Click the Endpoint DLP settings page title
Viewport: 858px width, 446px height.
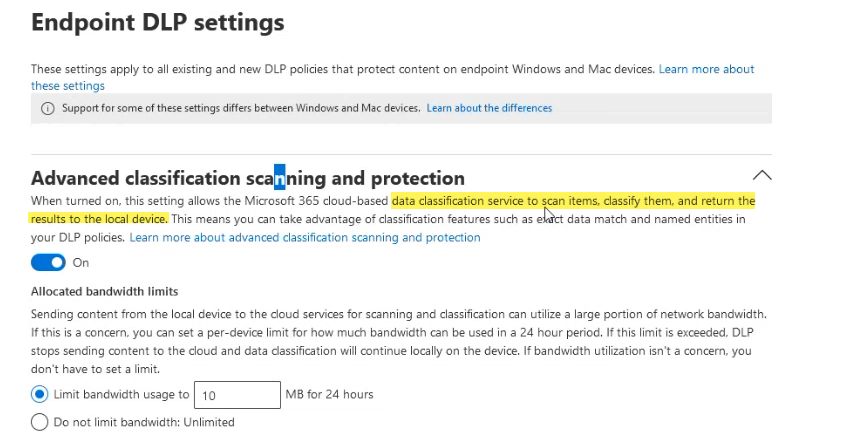[x=158, y=23]
